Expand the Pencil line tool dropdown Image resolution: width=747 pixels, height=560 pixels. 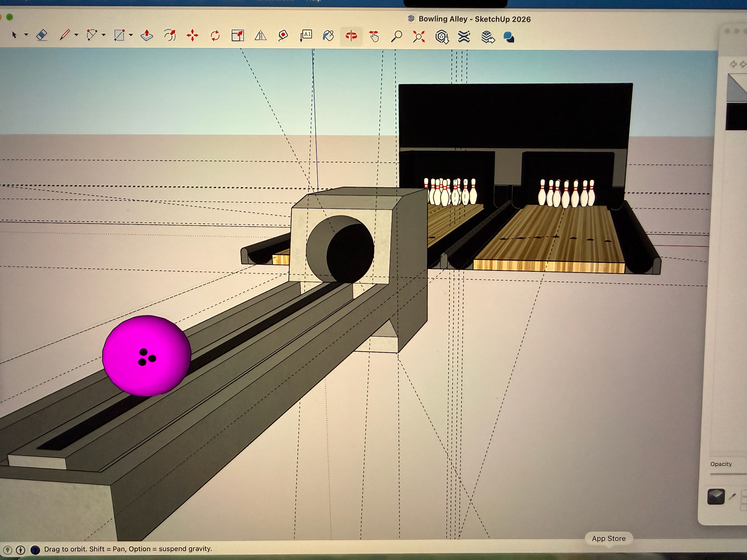point(76,35)
